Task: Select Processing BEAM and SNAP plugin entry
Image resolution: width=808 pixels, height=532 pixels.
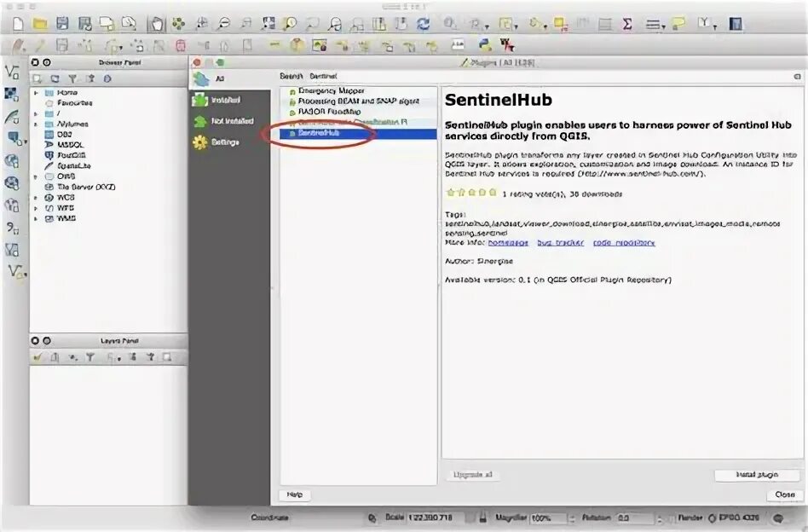Action: [359, 101]
